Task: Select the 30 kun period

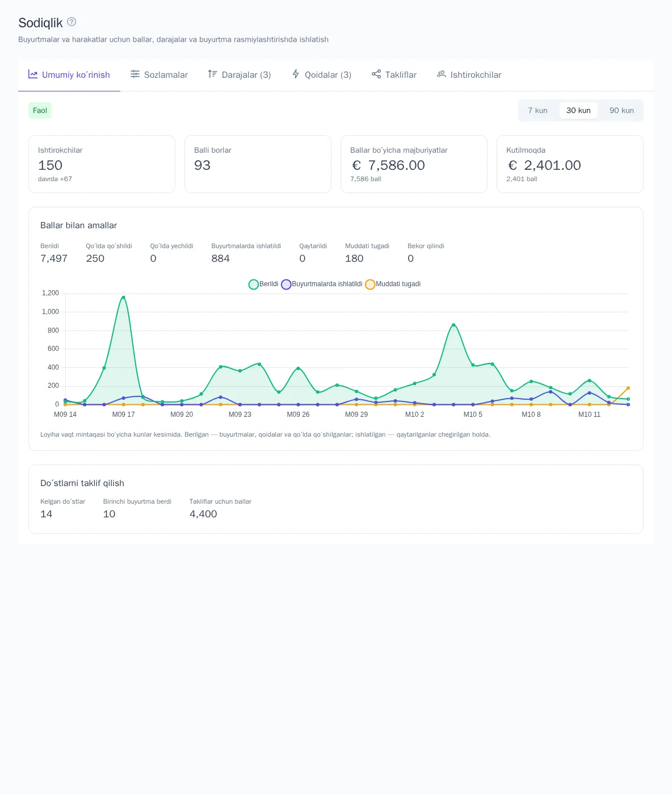Action: pos(578,111)
